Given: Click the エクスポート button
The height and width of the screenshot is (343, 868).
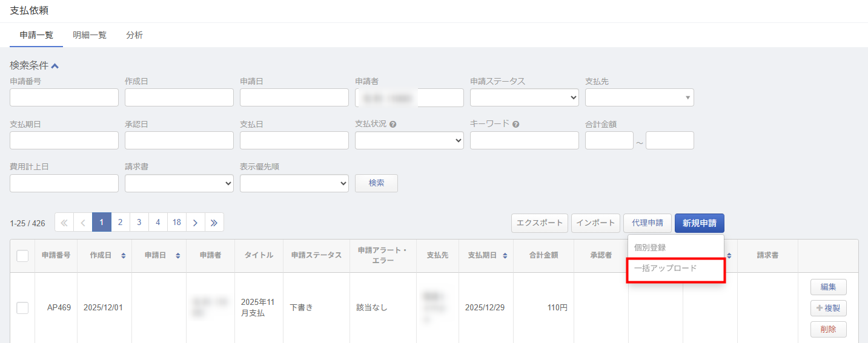Looking at the screenshot, I should tap(539, 223).
